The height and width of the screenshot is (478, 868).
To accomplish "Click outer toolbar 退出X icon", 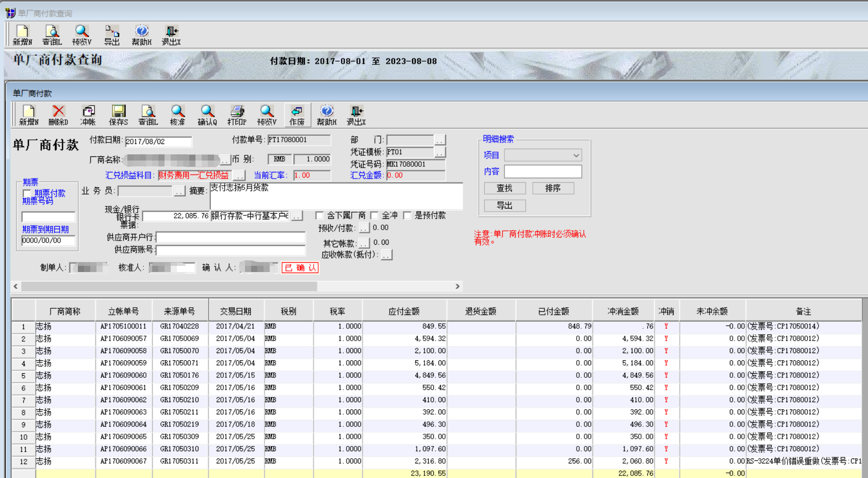I will [x=171, y=35].
